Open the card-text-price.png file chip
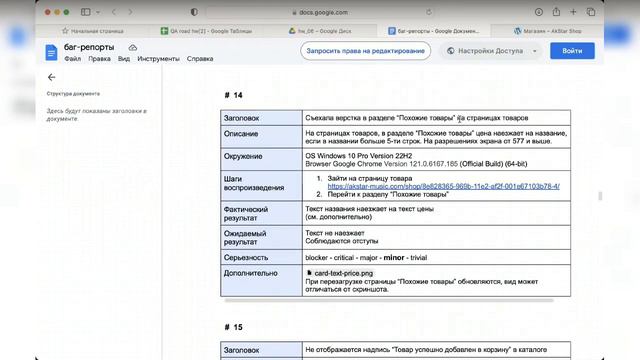The width and height of the screenshot is (640, 360). click(340, 273)
